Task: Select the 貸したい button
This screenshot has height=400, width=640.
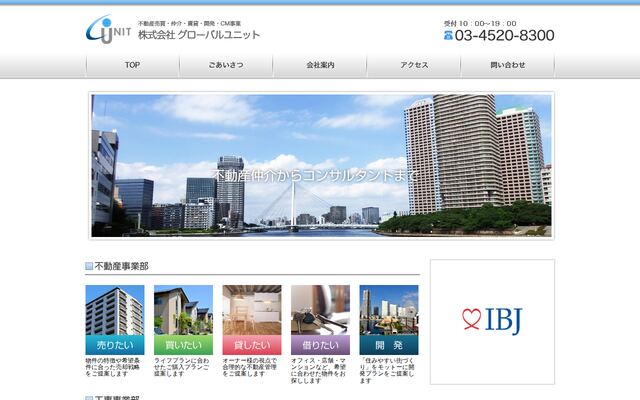Action: point(252,345)
